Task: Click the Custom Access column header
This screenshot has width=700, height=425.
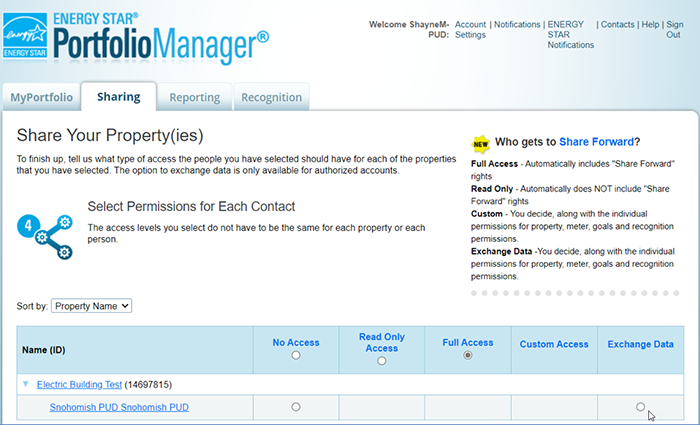Action: (x=554, y=344)
